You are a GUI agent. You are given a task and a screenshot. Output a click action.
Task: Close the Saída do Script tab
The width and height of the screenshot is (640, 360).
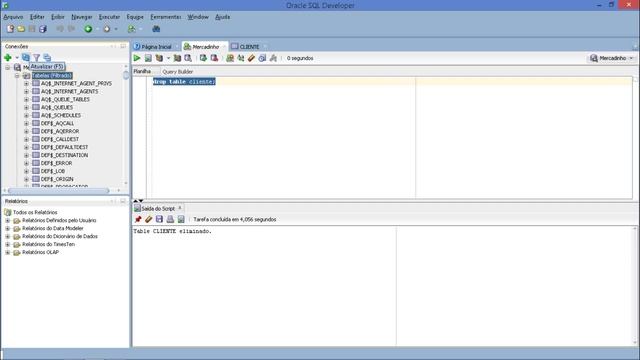pos(180,208)
